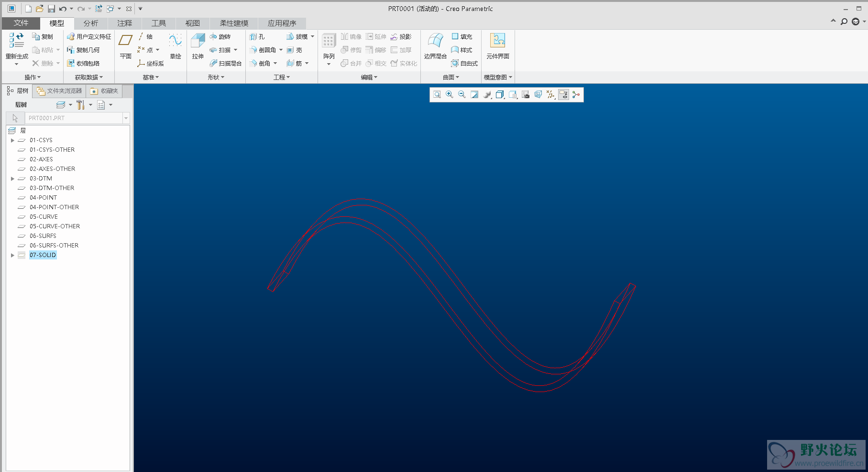Switch to Favorites (收藏夹) panel tab

[104, 91]
